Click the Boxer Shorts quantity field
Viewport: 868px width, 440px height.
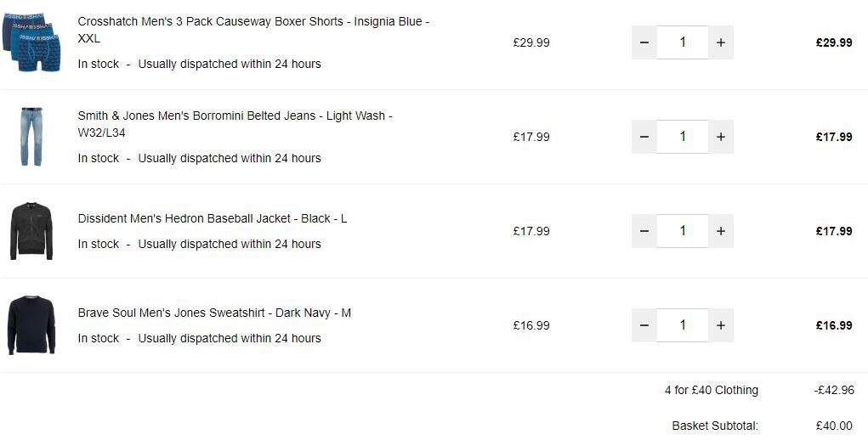pyautogui.click(x=683, y=42)
